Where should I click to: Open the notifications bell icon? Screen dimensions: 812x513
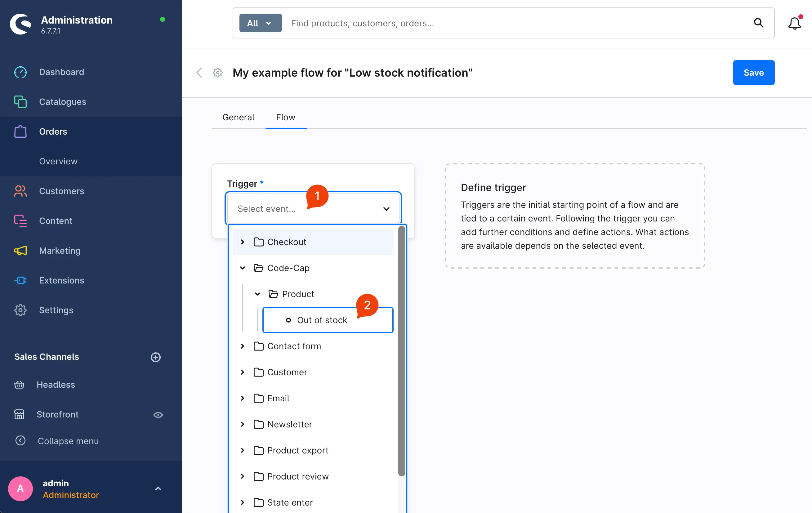coord(794,23)
